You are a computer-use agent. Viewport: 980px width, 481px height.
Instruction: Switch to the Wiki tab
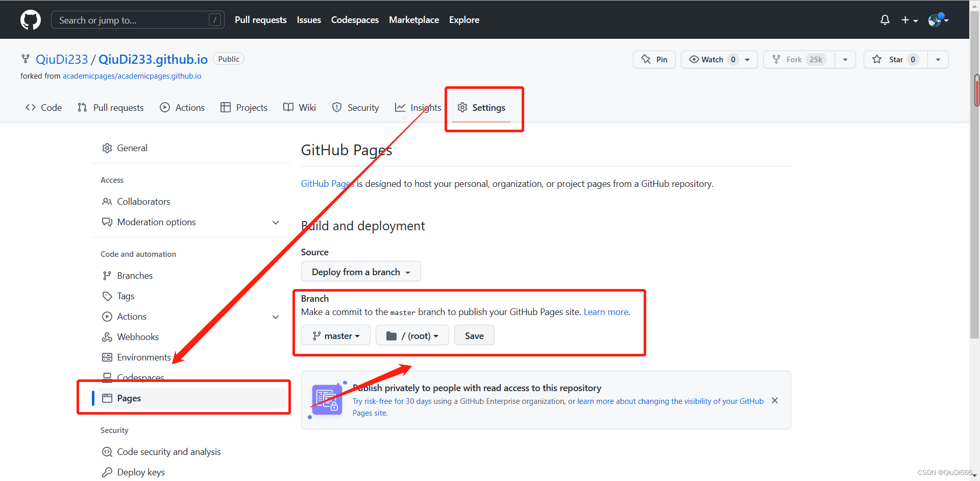pos(300,107)
